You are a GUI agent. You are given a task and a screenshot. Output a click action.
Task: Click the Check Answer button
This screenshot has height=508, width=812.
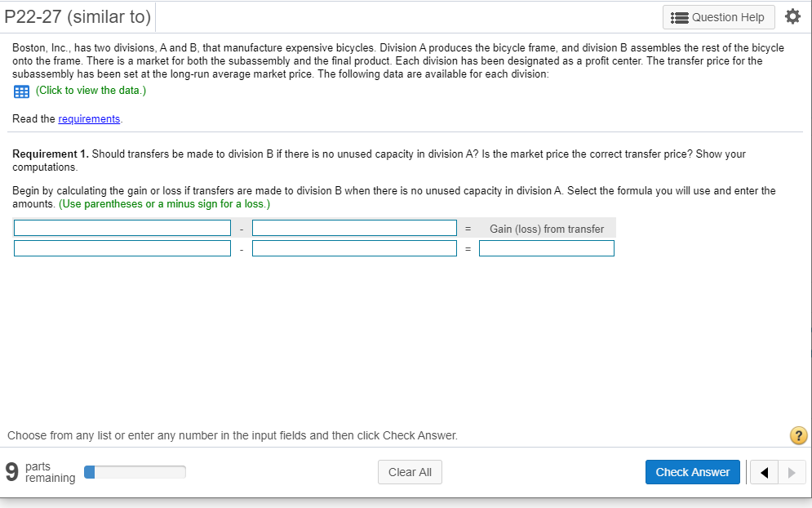tap(692, 472)
